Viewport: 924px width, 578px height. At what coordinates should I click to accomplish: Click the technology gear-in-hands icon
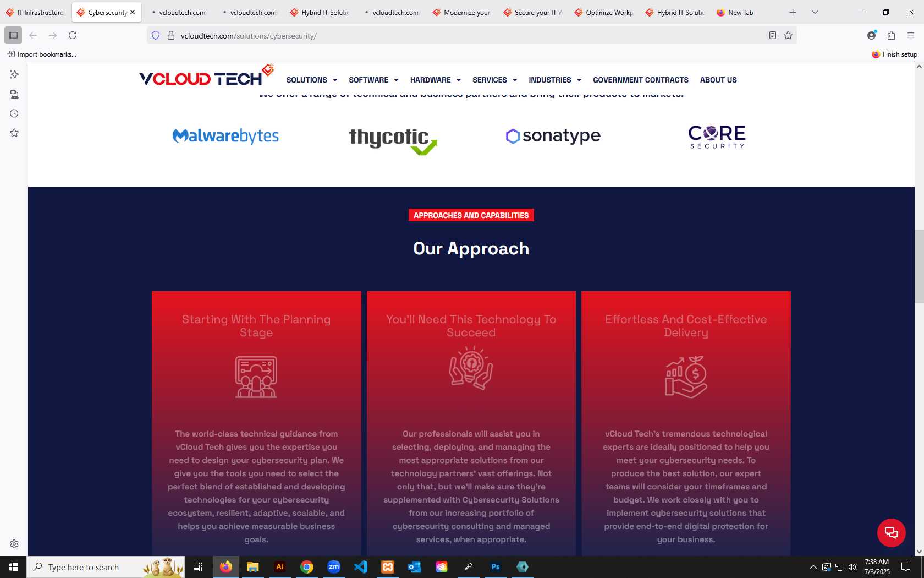coord(471,368)
